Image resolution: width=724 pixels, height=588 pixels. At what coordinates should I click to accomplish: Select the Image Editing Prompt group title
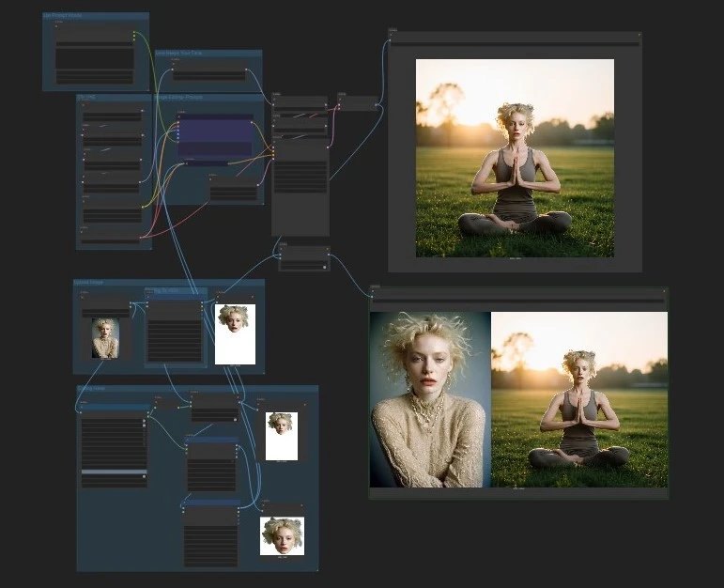[x=180, y=98]
